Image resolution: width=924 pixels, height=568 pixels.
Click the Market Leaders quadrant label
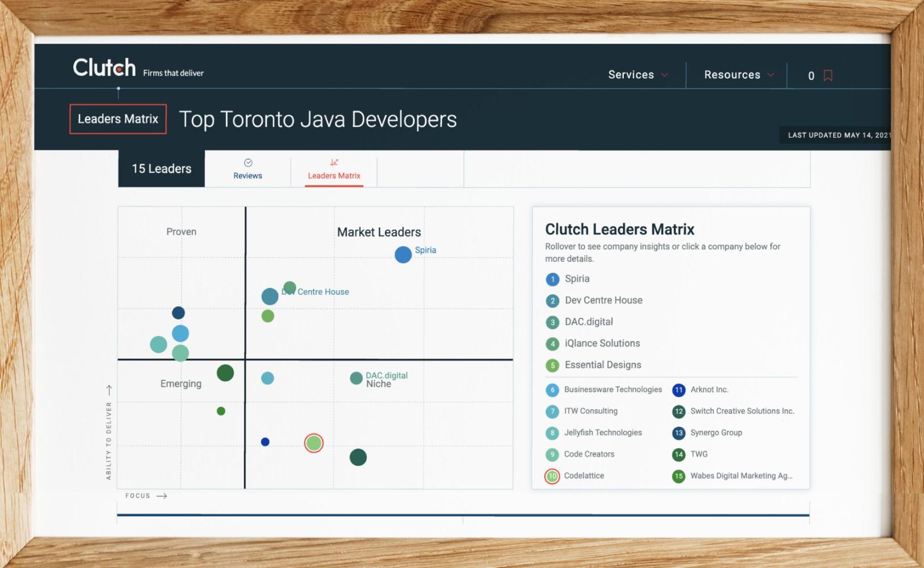pos(379,232)
